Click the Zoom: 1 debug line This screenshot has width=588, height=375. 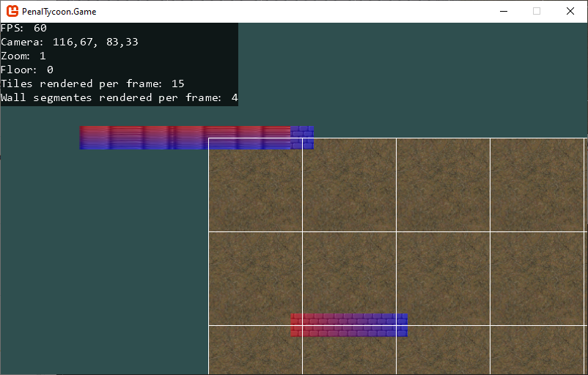pyautogui.click(x=23, y=56)
